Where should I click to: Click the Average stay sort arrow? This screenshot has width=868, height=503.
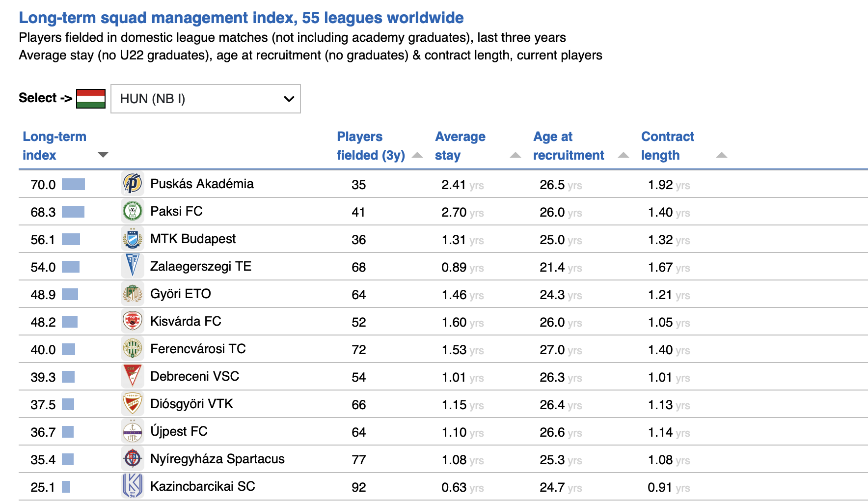tap(515, 155)
